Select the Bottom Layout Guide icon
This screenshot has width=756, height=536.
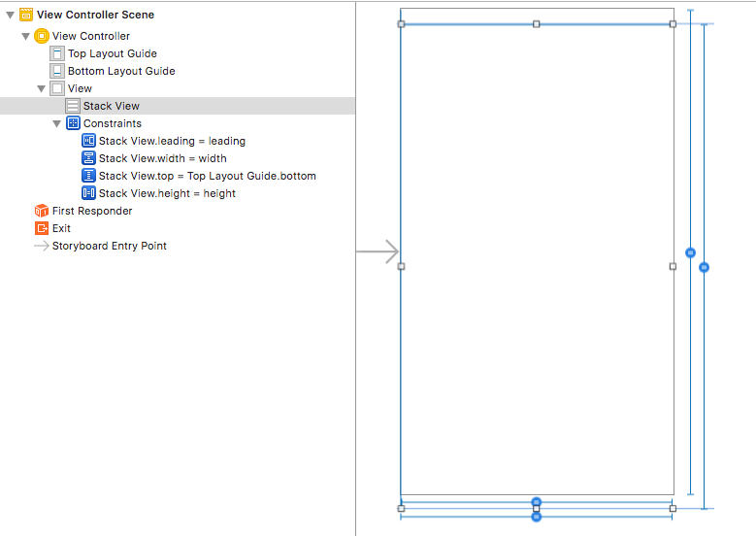[57, 71]
